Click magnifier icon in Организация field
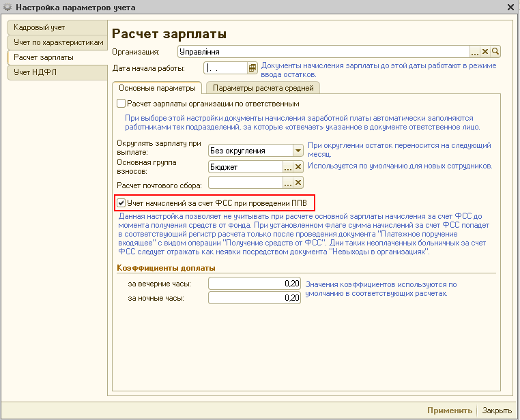The width and height of the screenshot is (520, 420). (496, 51)
